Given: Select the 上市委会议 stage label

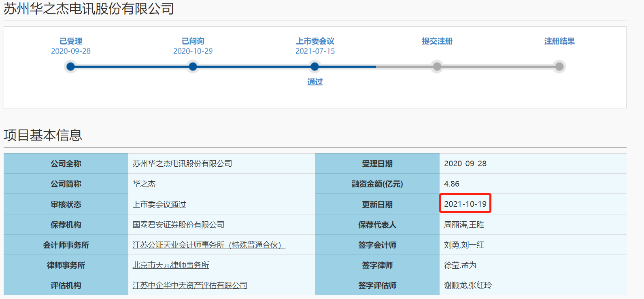Looking at the screenshot, I should pyautogui.click(x=315, y=41).
